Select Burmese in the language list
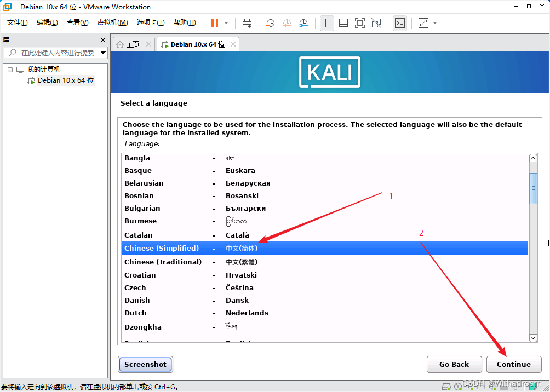Viewport: 550px width, 392px height. [x=324, y=221]
